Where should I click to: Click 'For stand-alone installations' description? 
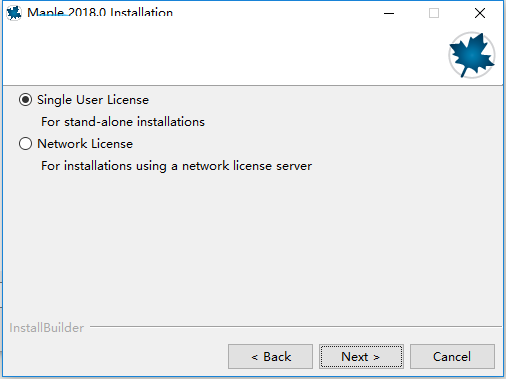pyautogui.click(x=123, y=122)
